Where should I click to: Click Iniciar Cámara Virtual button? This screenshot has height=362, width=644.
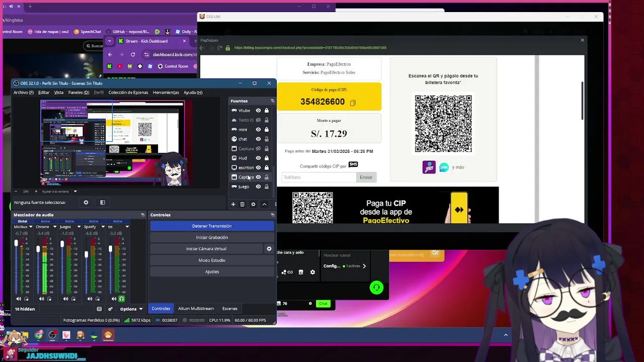click(x=206, y=249)
